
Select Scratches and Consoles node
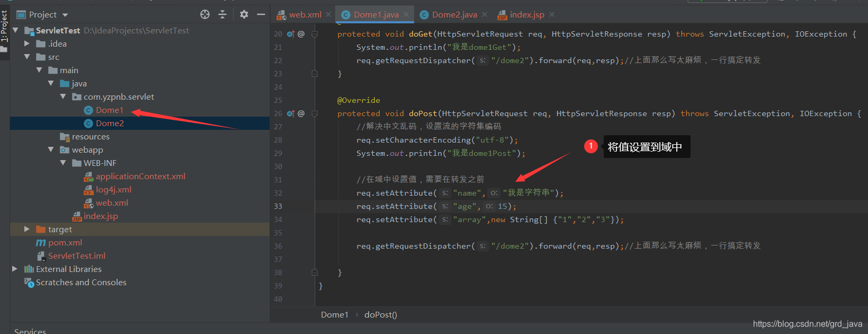tap(81, 282)
